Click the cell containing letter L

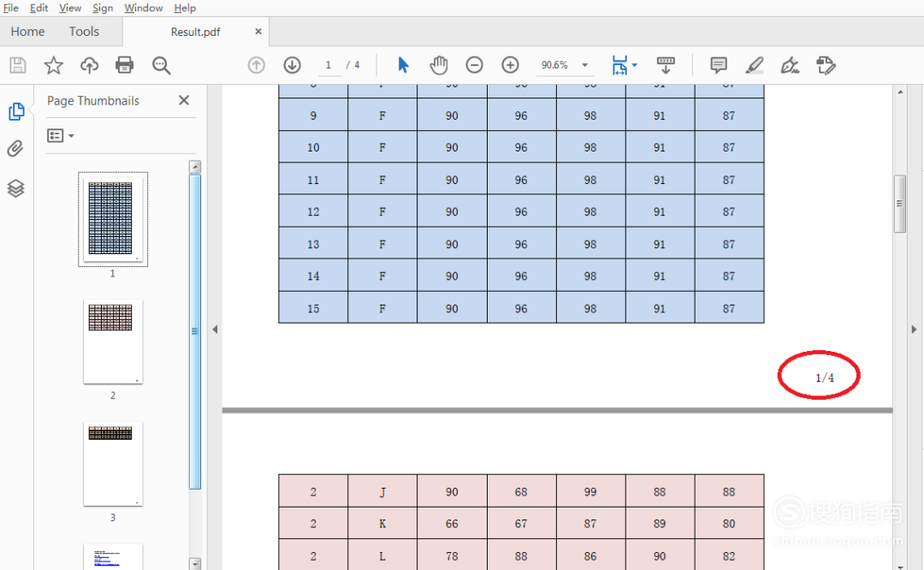[x=382, y=555]
